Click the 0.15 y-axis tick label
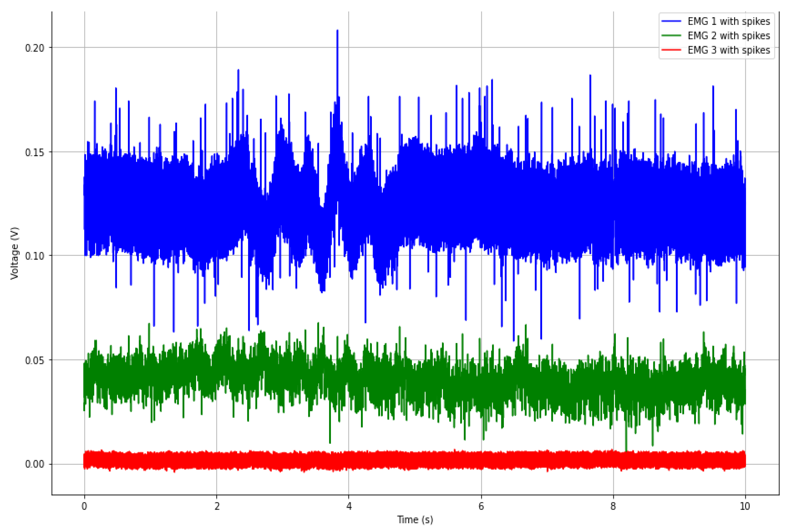This screenshot has width=792, height=532. [35, 152]
